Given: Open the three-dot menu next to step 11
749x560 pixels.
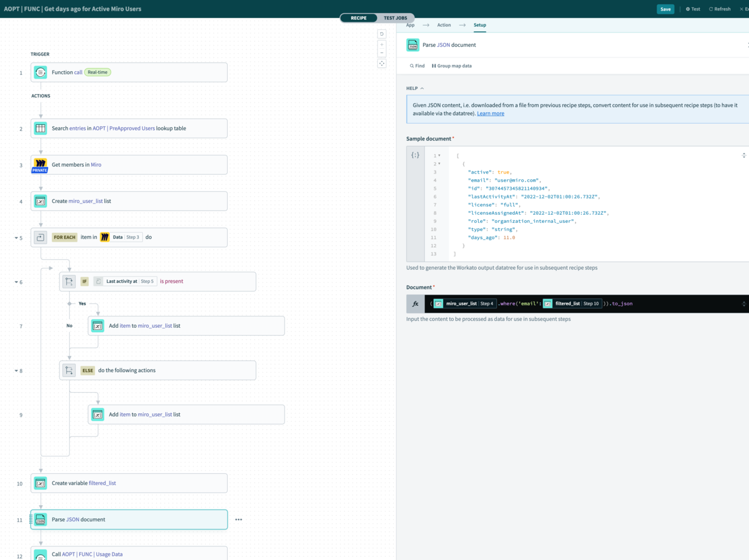Looking at the screenshot, I should pos(238,519).
